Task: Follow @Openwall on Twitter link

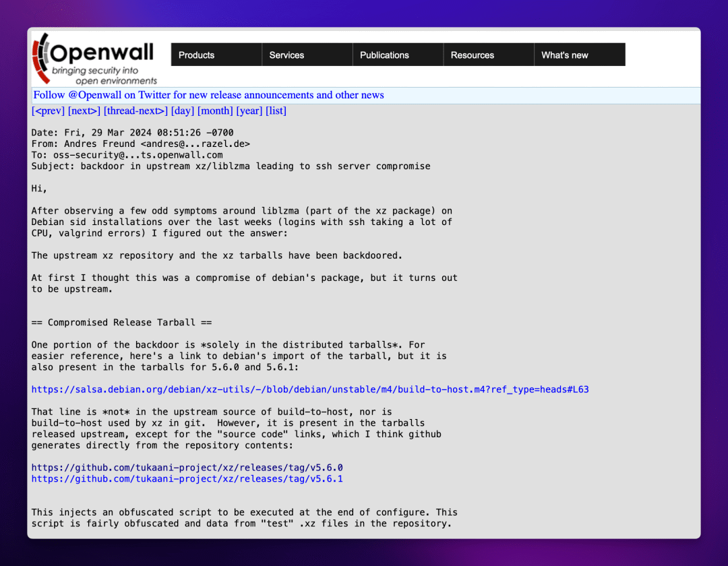Action: click(x=208, y=95)
